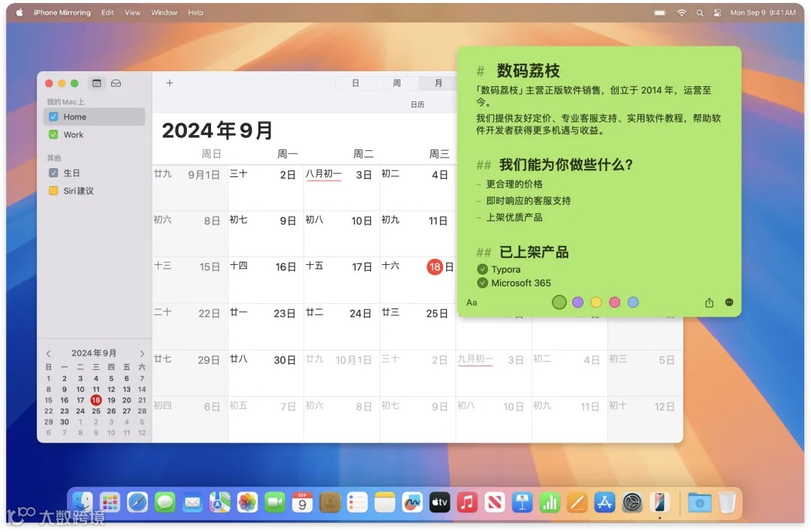Select the highlighted day 18 in the month grid
Image resolution: width=811 pixels, height=532 pixels.
(435, 267)
